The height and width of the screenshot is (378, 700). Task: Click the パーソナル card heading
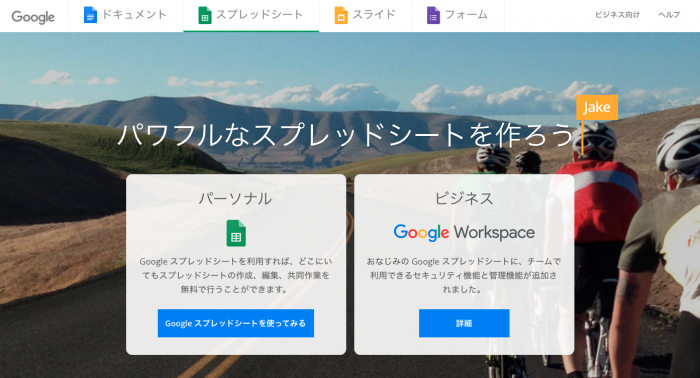point(236,199)
